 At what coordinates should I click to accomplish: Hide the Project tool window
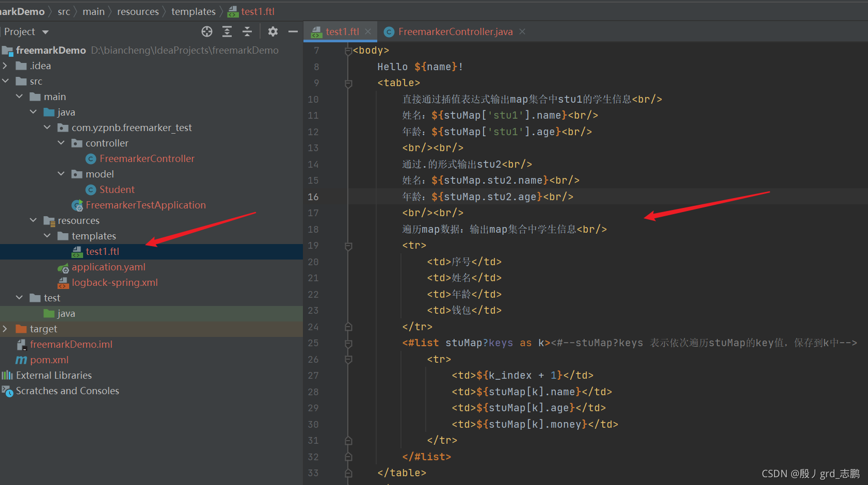(x=293, y=31)
